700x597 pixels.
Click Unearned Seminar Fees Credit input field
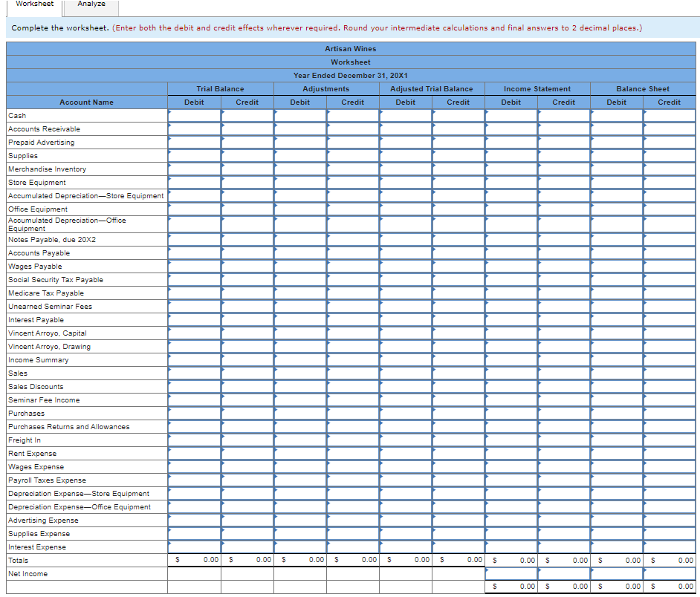[247, 306]
